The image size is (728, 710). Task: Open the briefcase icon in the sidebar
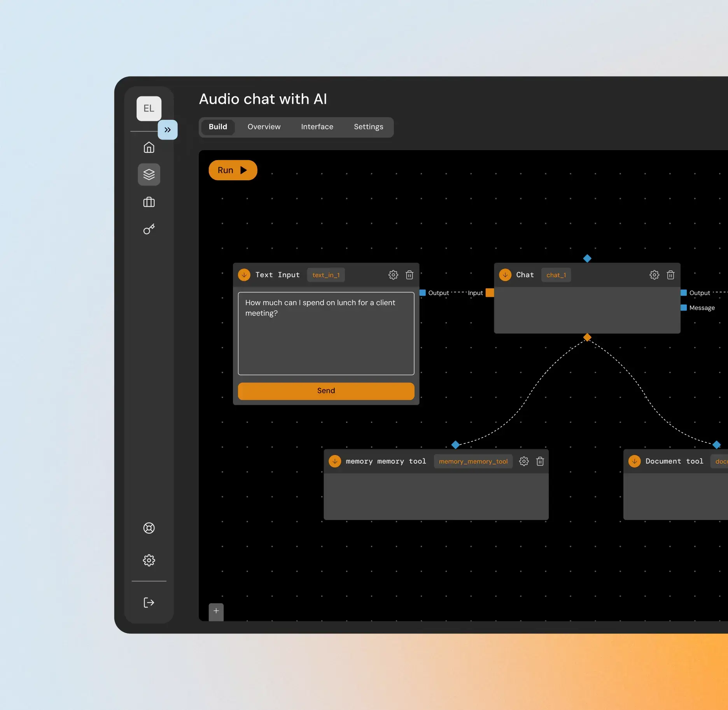149,202
